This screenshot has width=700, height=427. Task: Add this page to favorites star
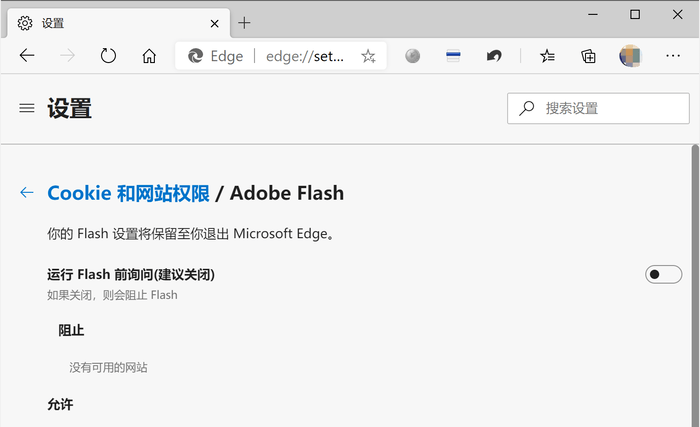[368, 56]
